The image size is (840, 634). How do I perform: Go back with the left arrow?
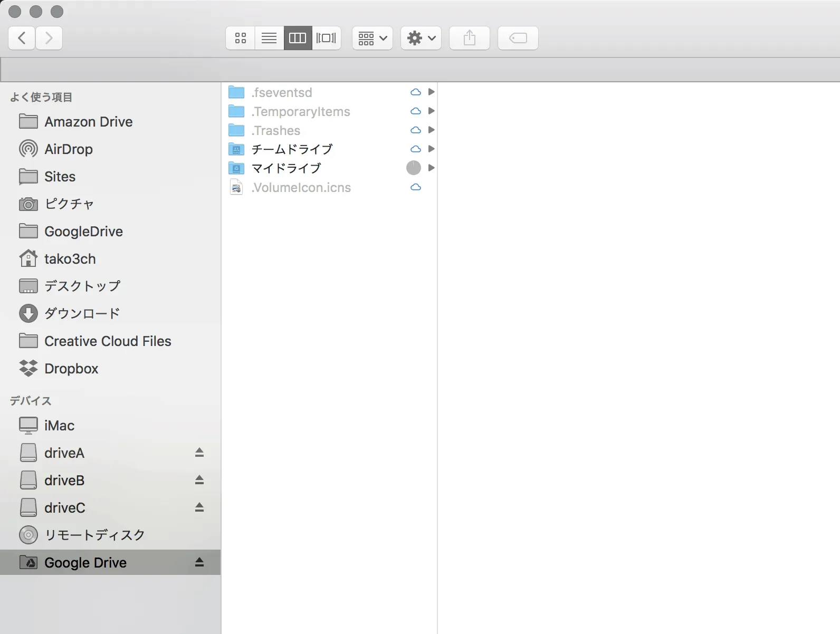click(x=22, y=38)
